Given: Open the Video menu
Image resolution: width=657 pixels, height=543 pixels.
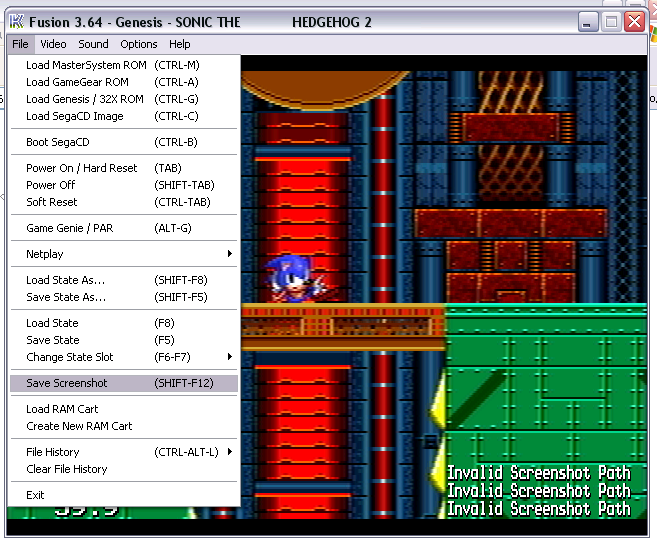Looking at the screenshot, I should 53,44.
